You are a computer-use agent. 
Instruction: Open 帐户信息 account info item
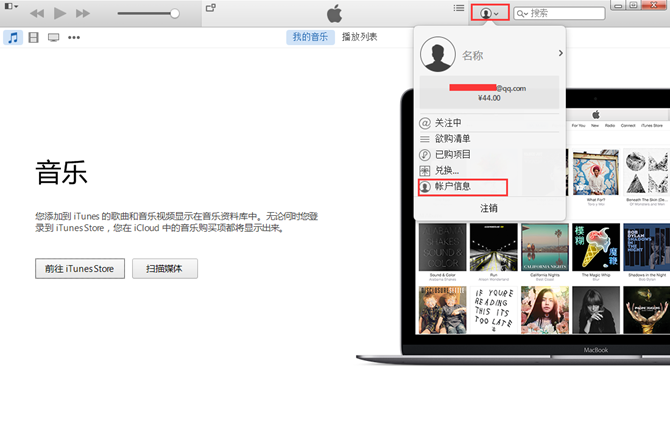463,187
